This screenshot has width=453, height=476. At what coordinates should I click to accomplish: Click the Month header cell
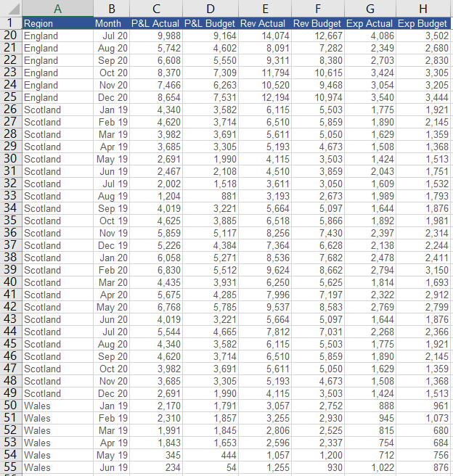pos(111,23)
